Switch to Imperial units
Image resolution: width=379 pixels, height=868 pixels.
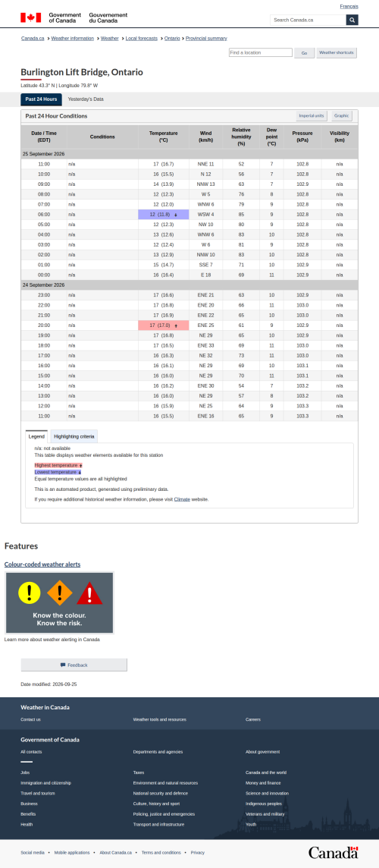pos(312,115)
